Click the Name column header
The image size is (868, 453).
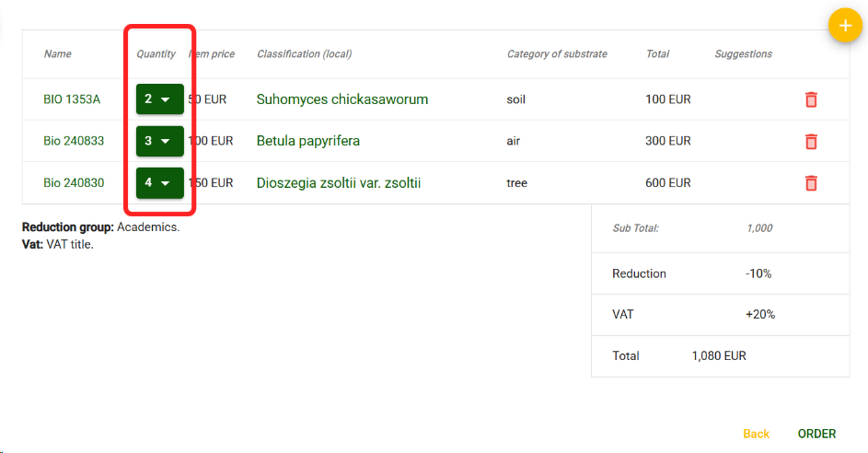pos(57,54)
